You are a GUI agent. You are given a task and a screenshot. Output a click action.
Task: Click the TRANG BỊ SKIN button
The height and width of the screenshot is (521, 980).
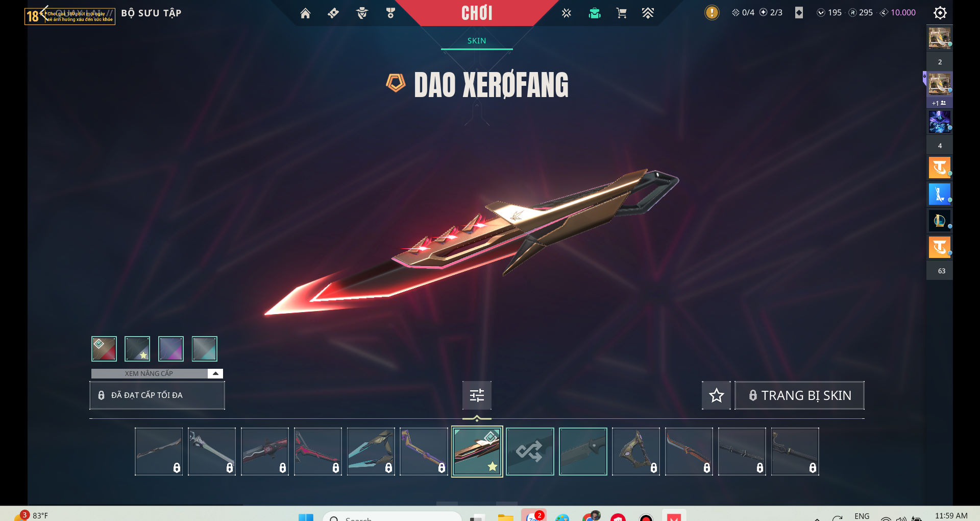pyautogui.click(x=799, y=395)
